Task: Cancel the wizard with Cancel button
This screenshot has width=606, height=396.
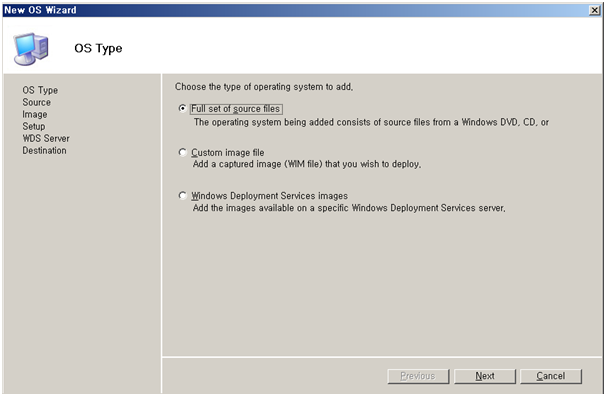Action: [x=551, y=376]
